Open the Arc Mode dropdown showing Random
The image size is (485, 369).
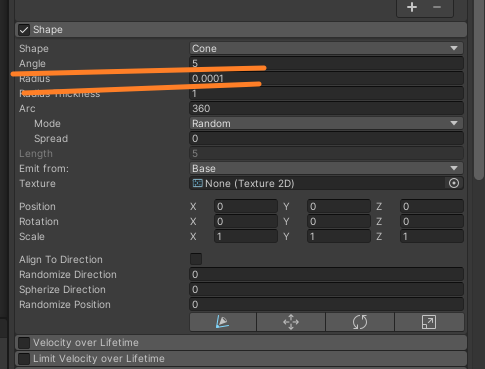[326, 123]
